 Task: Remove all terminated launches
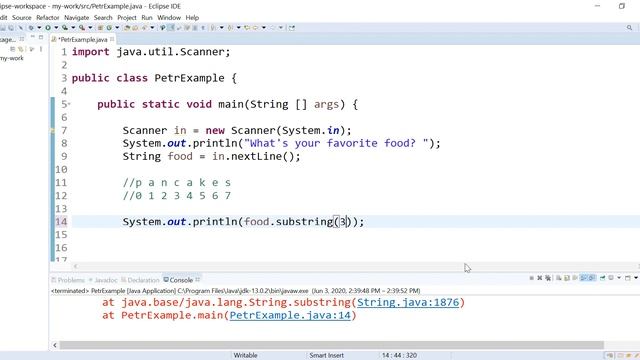pyautogui.click(x=548, y=278)
